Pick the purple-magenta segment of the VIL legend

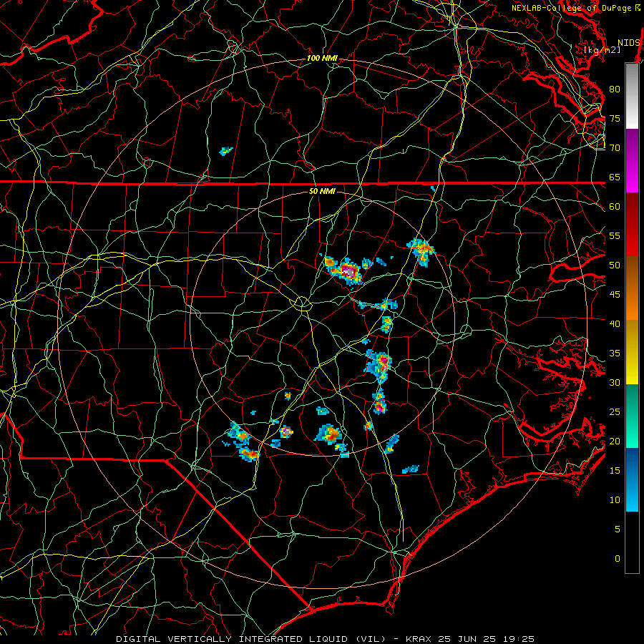632,160
